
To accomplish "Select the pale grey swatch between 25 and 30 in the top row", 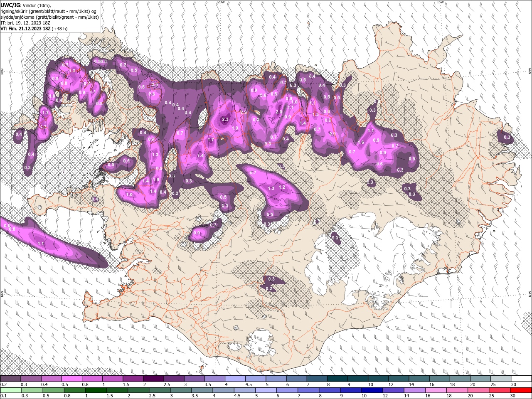I will [501, 379].
